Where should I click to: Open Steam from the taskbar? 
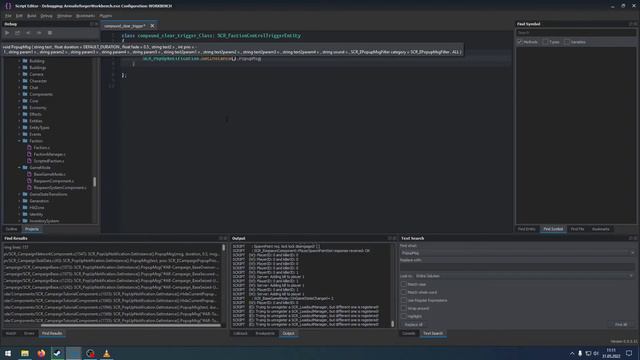pos(57,353)
